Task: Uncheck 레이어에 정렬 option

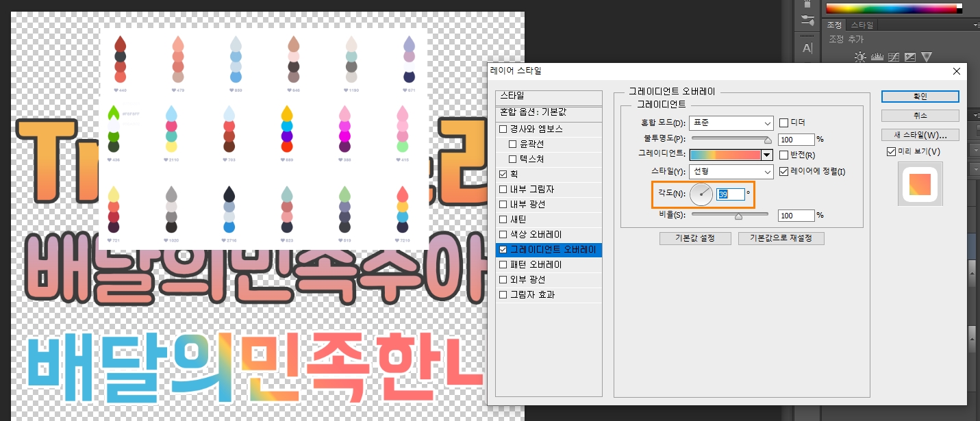Action: point(784,171)
